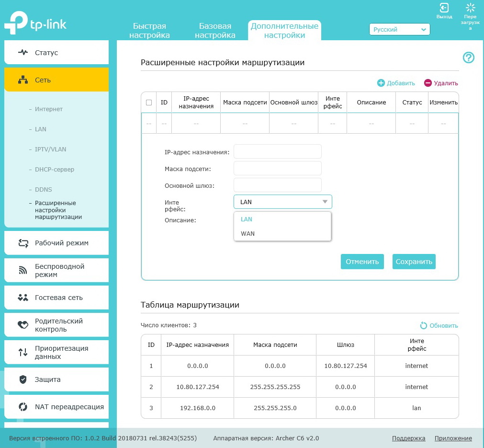Collapse the interface dropdown showing LAN
This screenshot has width=484, height=448.
pyautogui.click(x=282, y=202)
